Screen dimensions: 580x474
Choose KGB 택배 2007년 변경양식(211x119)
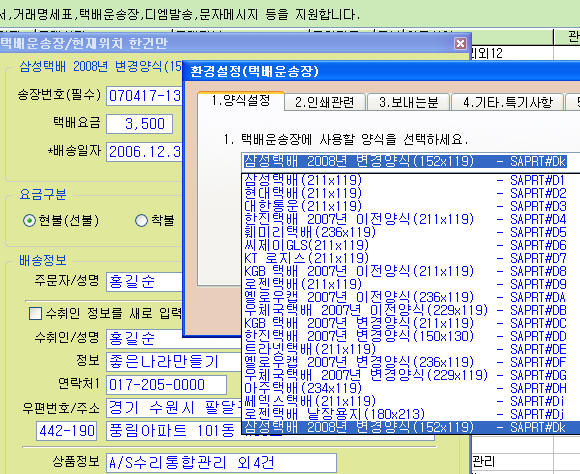pos(411,323)
